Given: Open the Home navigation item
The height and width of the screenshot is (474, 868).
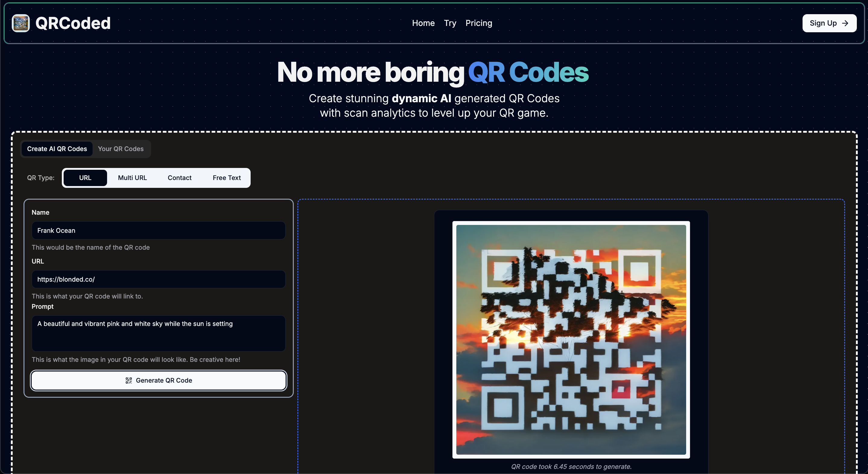Looking at the screenshot, I should (423, 23).
